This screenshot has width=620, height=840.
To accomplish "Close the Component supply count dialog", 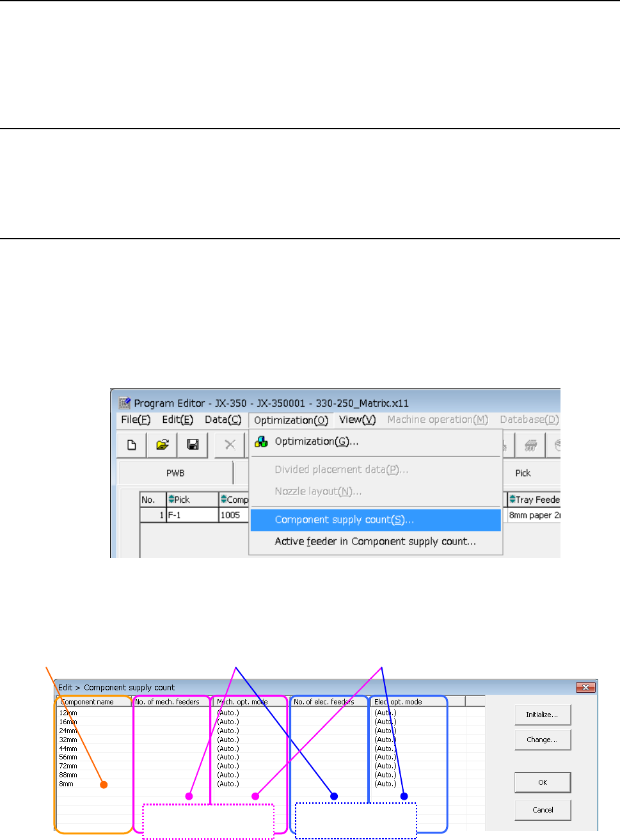I will click(585, 687).
